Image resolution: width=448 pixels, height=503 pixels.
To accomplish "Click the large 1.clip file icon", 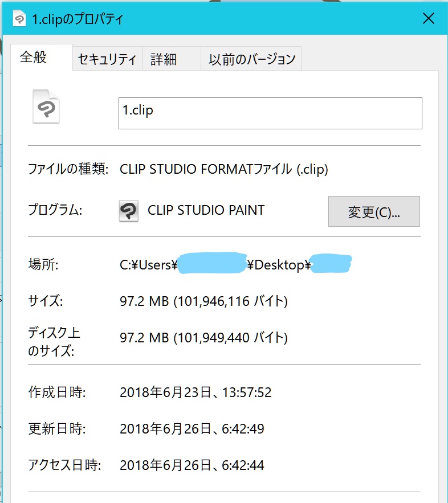I will click(x=46, y=107).
